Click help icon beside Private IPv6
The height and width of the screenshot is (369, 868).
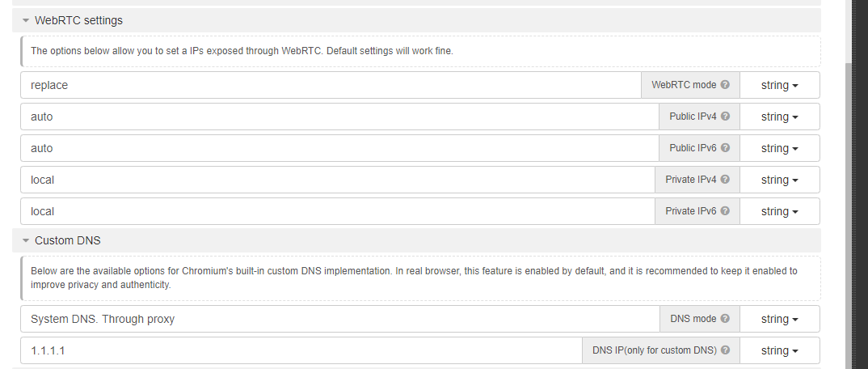tap(725, 211)
